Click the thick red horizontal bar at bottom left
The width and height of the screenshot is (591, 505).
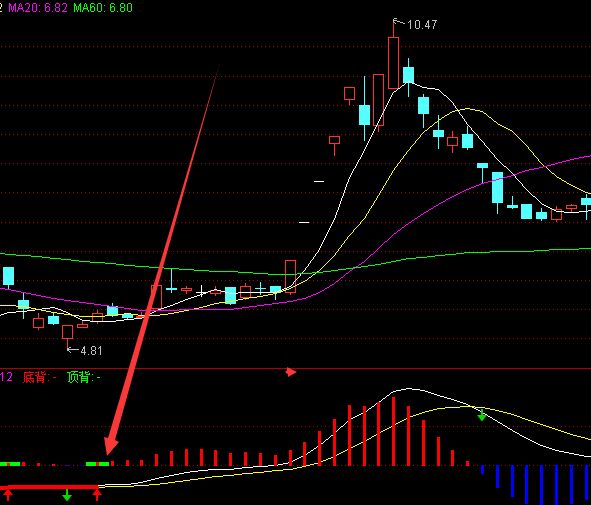click(51, 487)
